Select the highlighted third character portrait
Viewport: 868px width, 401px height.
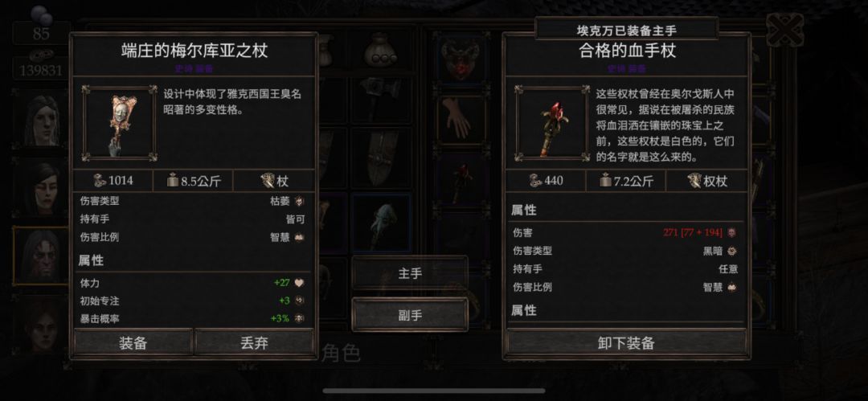(x=42, y=256)
